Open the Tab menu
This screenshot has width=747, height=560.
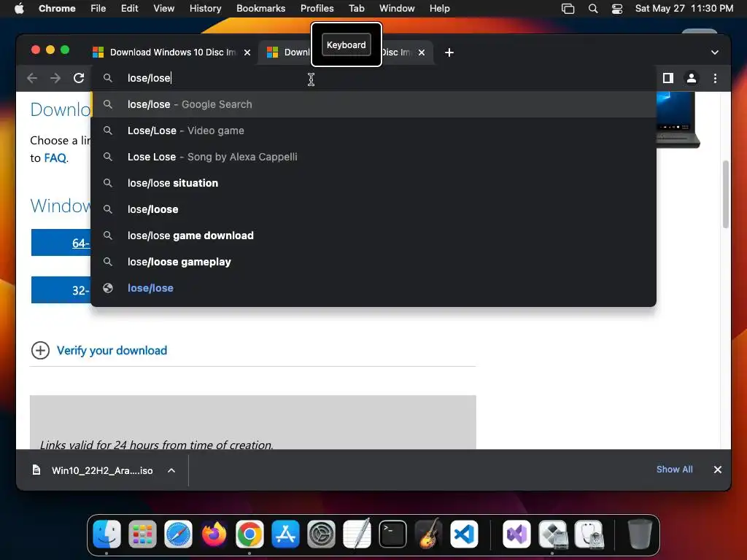tap(356, 9)
